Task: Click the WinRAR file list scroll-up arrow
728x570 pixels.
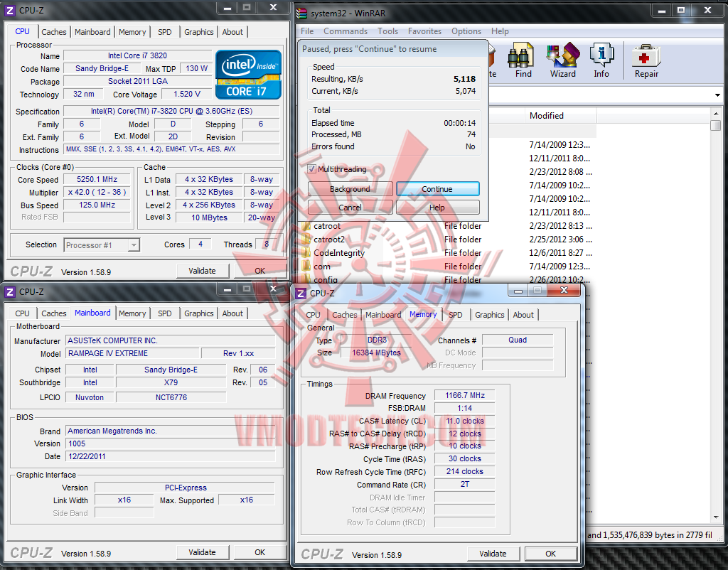Action: click(x=716, y=114)
